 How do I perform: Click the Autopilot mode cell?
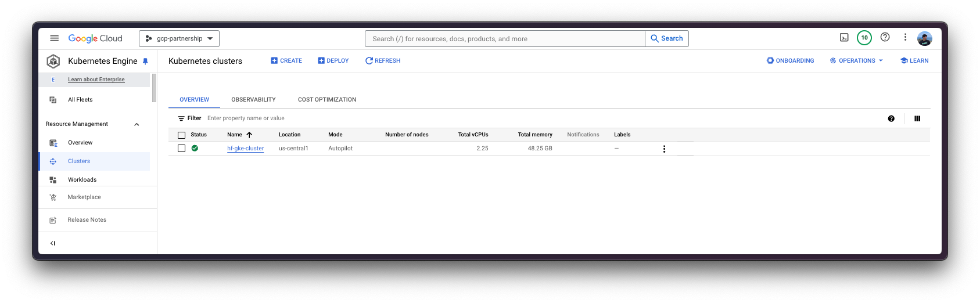click(x=340, y=149)
